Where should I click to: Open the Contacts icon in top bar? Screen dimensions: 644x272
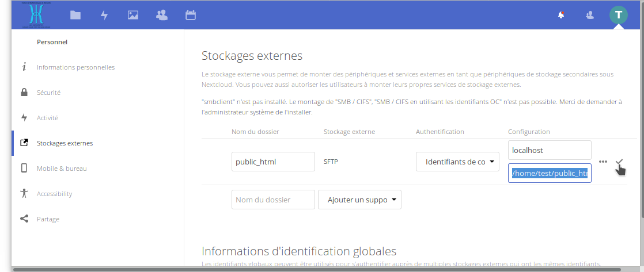tap(162, 16)
